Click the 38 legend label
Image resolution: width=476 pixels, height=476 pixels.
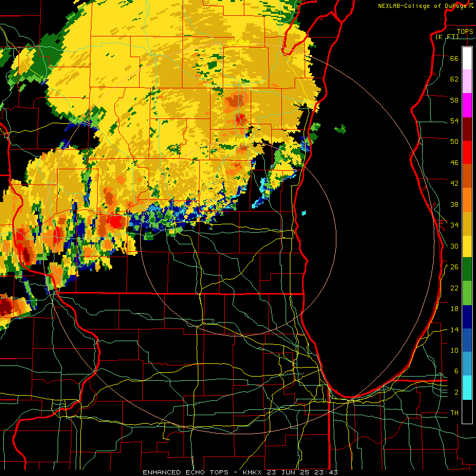point(454,204)
